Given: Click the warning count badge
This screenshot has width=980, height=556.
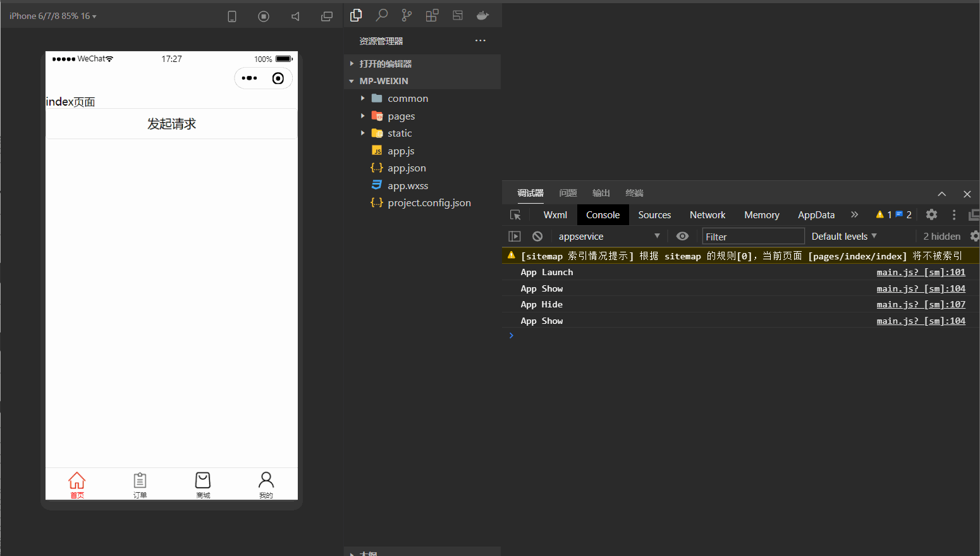Looking at the screenshot, I should point(883,215).
